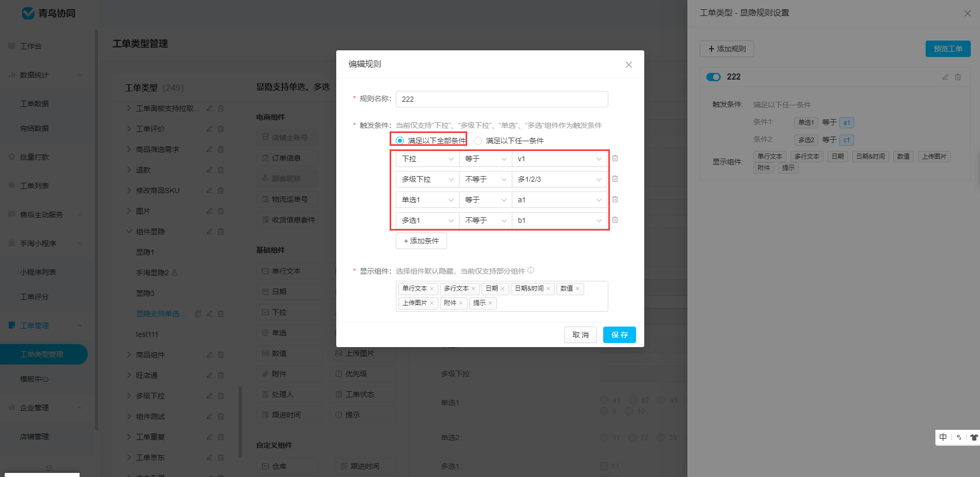Screen dimensions: 980x477
Task: Open 店铺管理 in sidebar
Action: (34, 436)
